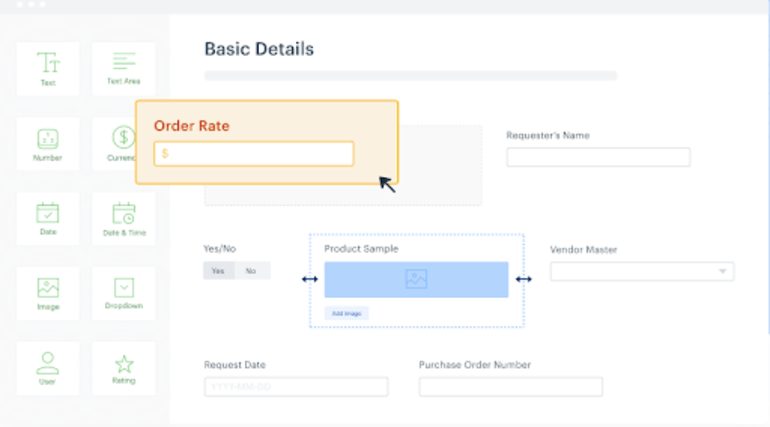Screen dimensions: 770x427
Task: Click the Product Sample label
Action: 361,249
